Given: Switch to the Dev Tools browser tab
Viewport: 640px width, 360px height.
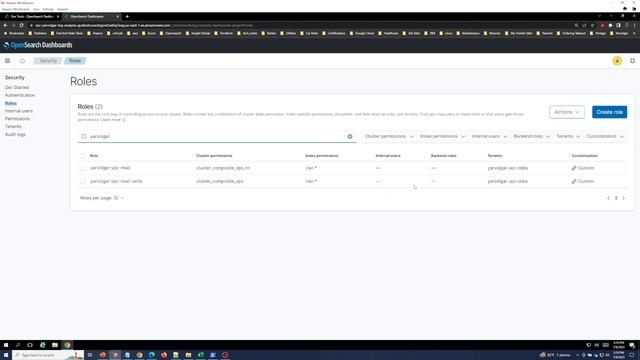Looking at the screenshot, I should click(x=32, y=17).
